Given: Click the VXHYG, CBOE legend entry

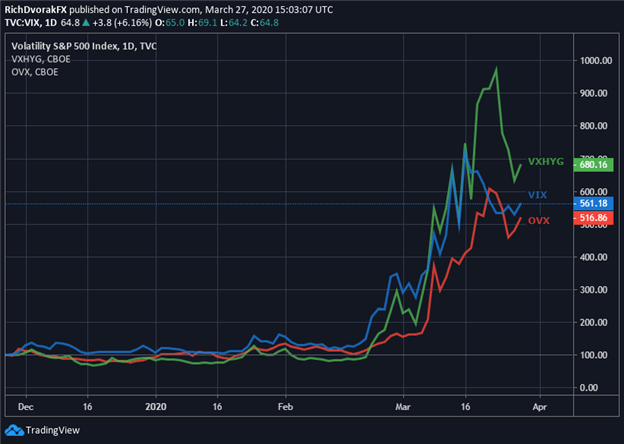Looking at the screenshot, I should (x=41, y=59).
